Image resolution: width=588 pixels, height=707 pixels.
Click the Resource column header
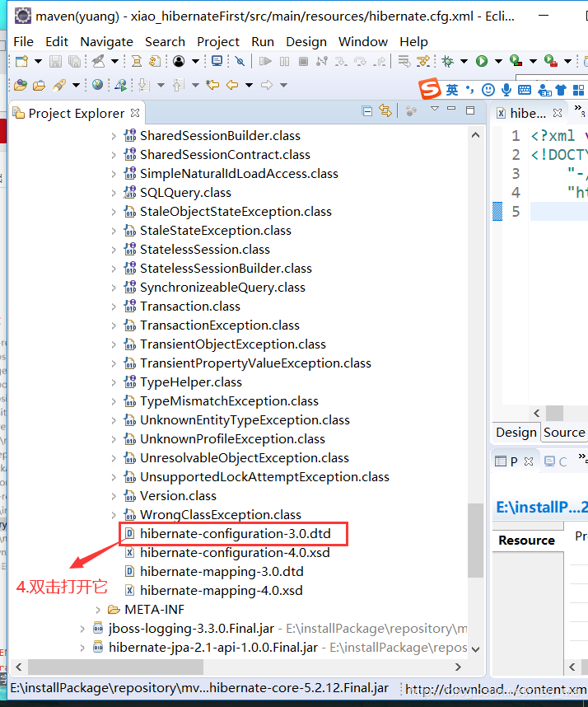coord(527,541)
